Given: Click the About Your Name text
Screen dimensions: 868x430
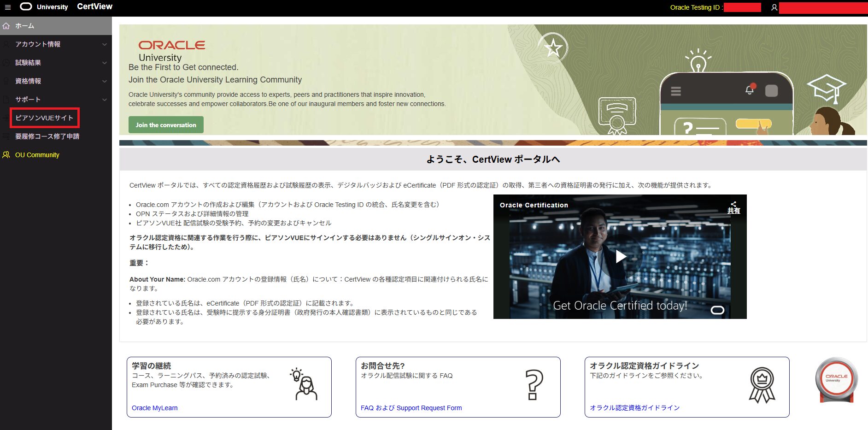Looking at the screenshot, I should 157,279.
